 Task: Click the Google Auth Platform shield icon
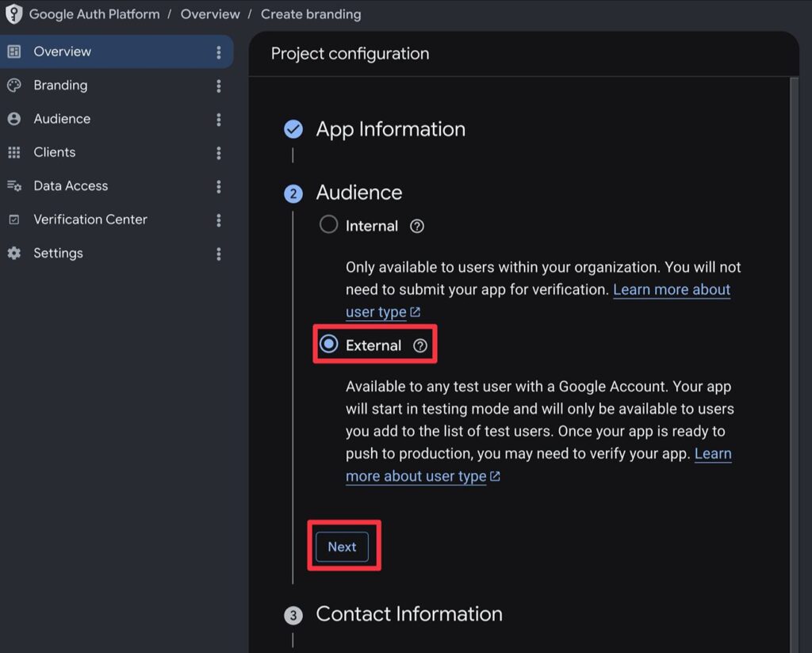coord(14,14)
